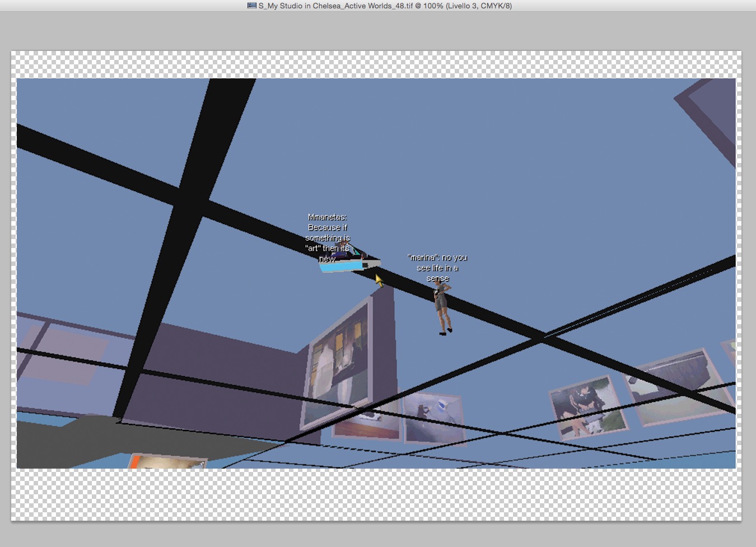This screenshot has width=756, height=547.
Task: Click the document proxy icon in the title bar
Action: (x=252, y=6)
